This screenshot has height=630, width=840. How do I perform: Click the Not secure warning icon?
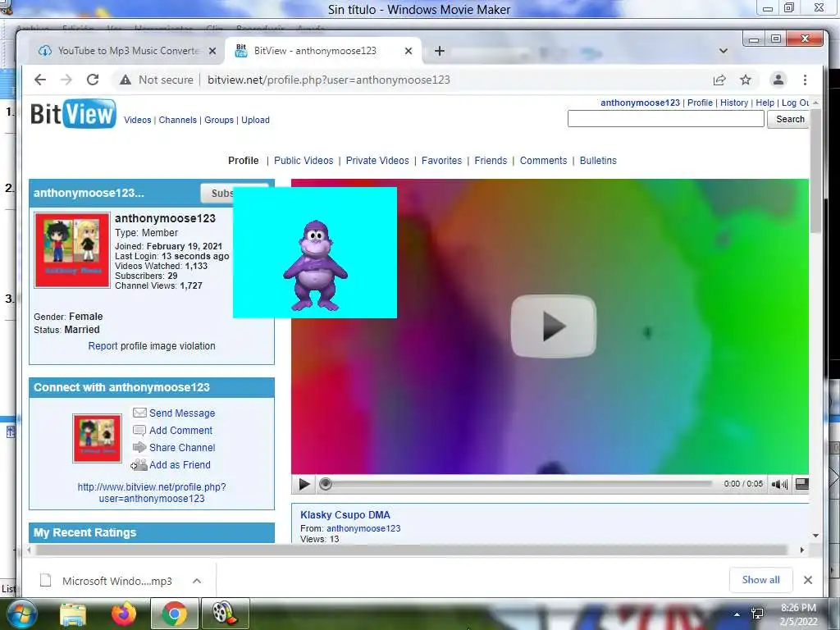click(x=126, y=80)
